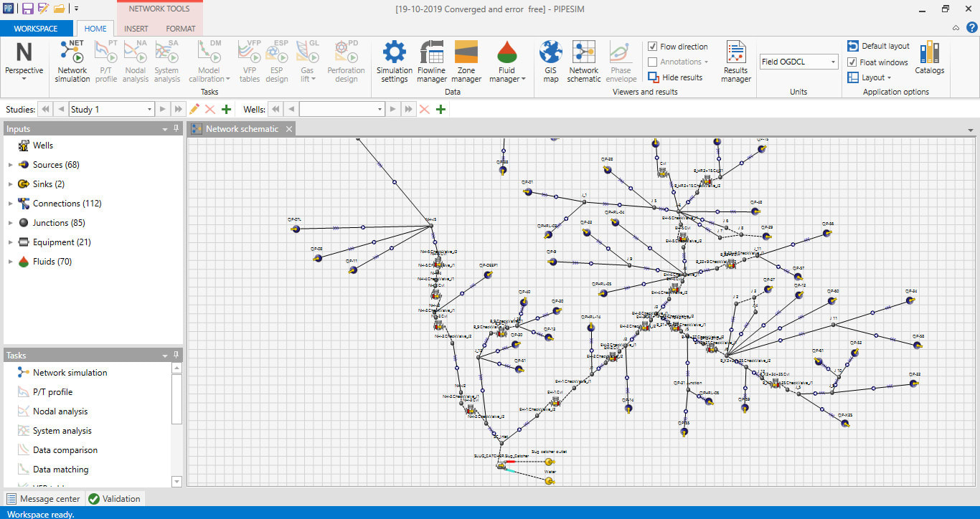Image resolution: width=980 pixels, height=519 pixels.
Task: Expand Equipment (21) tree node
Action: 11,242
